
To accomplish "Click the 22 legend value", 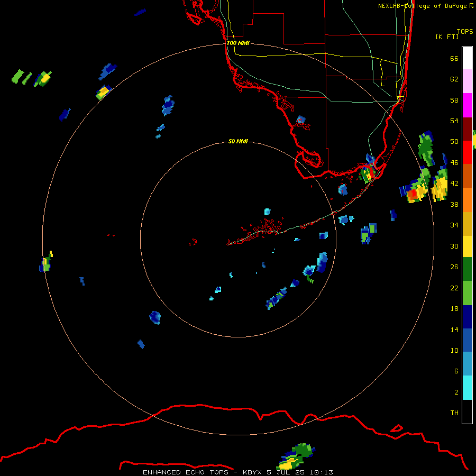I will coord(454,288).
